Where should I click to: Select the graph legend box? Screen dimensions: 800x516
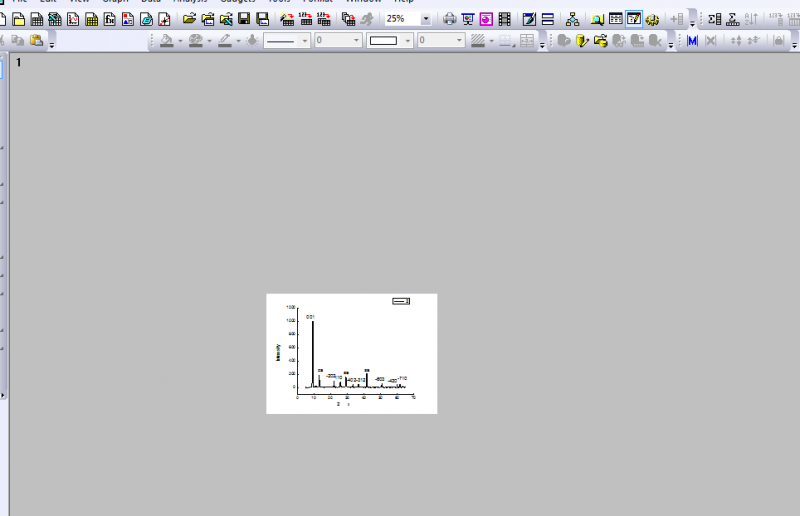(x=401, y=301)
